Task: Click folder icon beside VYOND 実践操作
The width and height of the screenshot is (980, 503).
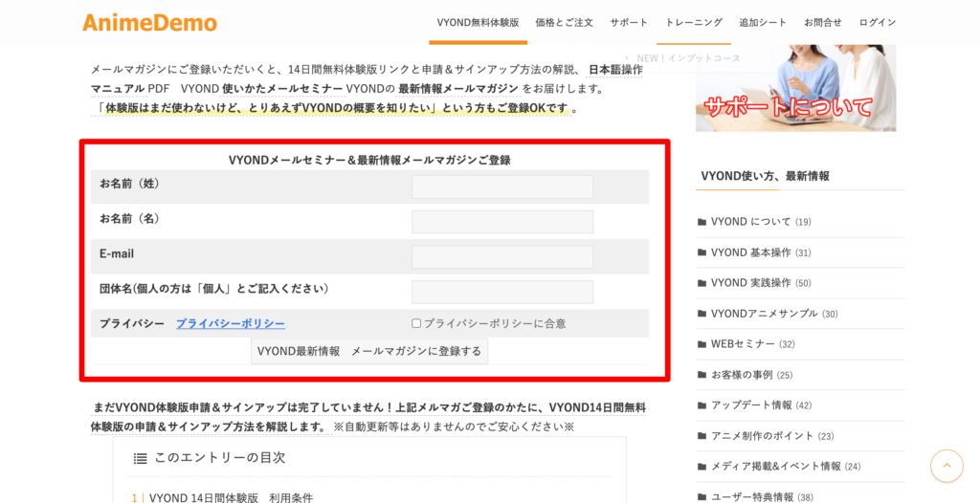Action: point(702,283)
